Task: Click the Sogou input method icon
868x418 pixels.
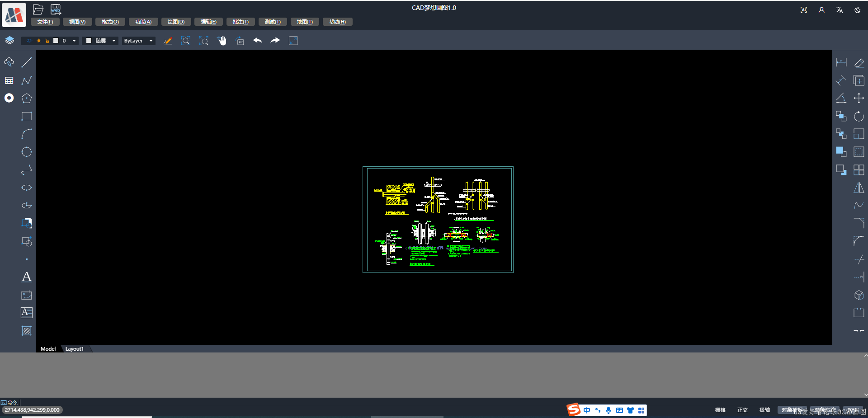Action: tap(574, 409)
